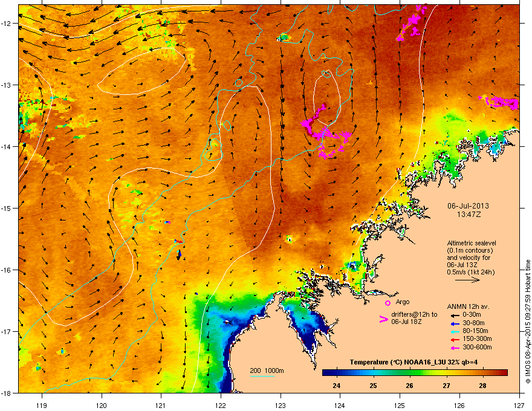532x411 pixels.
Task: Click the '200 1000m' bathymetry label
Action: pyautogui.click(x=267, y=371)
